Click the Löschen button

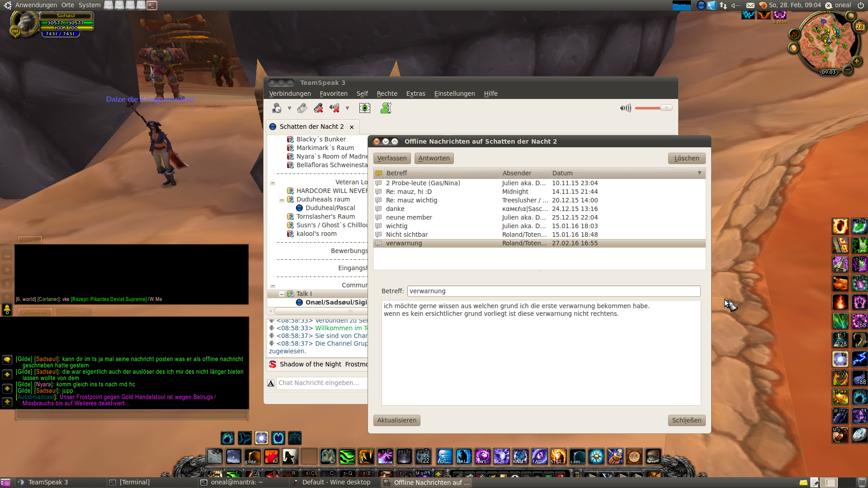click(x=687, y=158)
